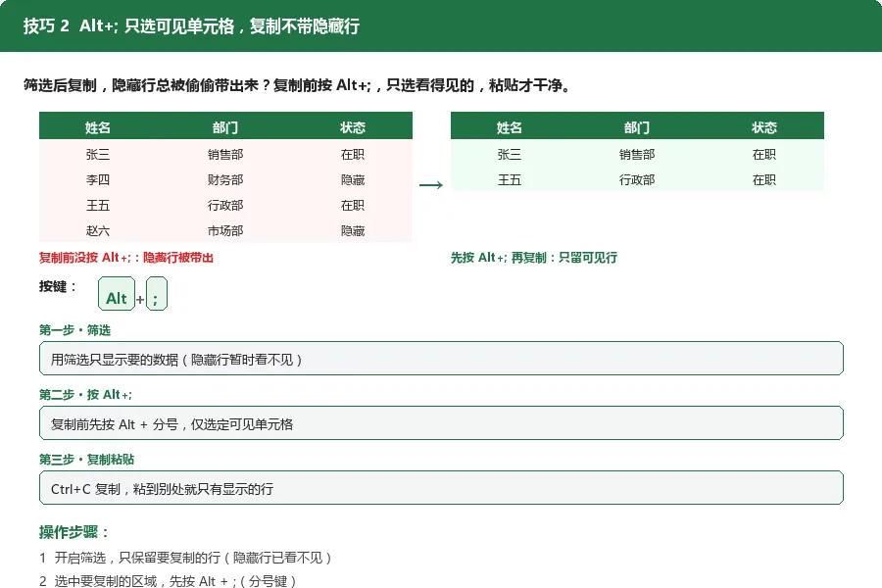882x588 pixels.
Task: Click the step two box about Alt + 分号
Action: (441, 423)
